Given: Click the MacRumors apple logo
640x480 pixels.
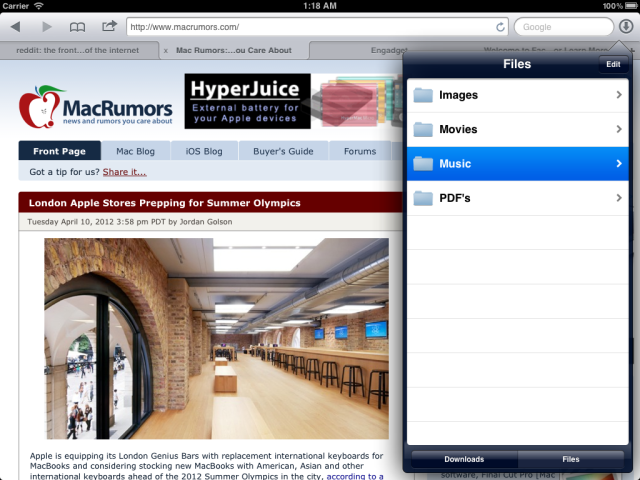Looking at the screenshot, I should [41, 107].
